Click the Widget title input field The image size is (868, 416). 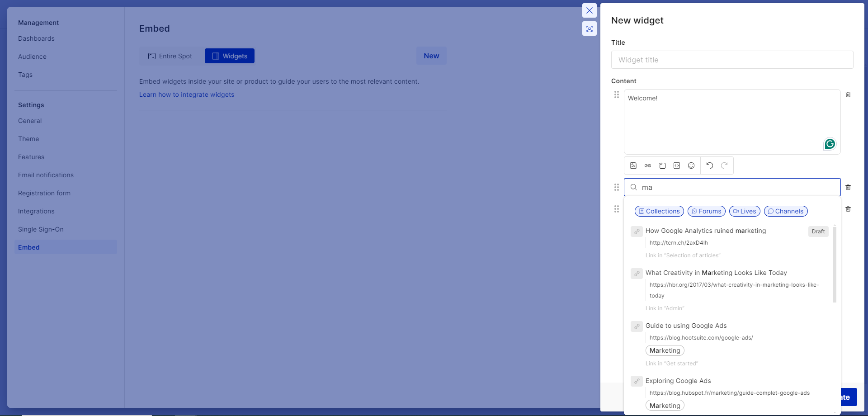click(732, 60)
